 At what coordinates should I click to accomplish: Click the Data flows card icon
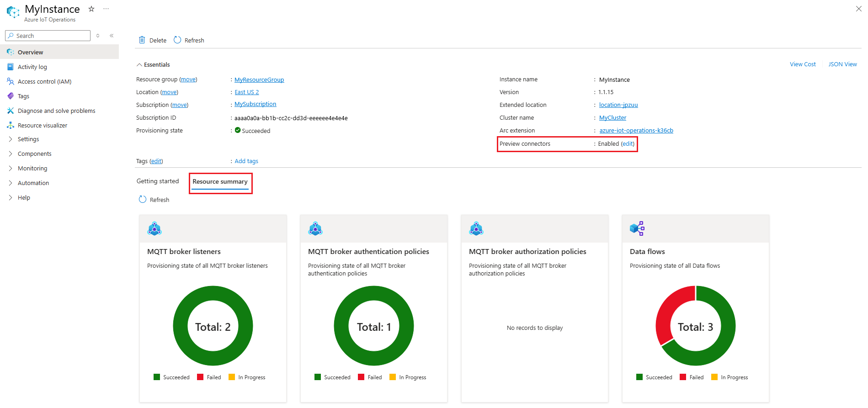click(x=637, y=228)
